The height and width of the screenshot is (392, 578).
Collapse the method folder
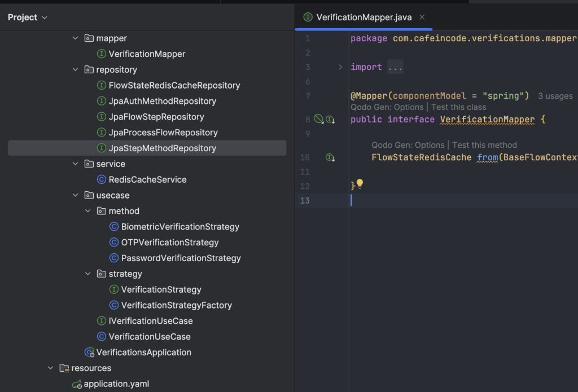(x=87, y=211)
